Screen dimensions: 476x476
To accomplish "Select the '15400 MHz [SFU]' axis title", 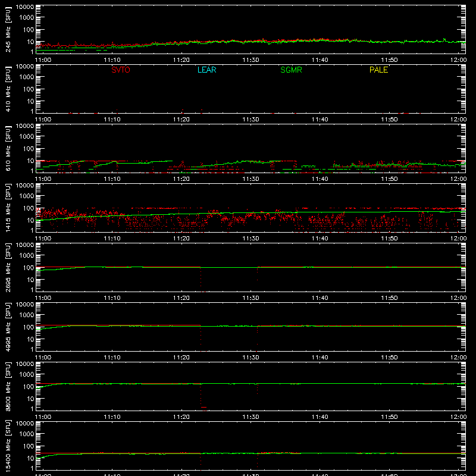I will [x=8, y=446].
